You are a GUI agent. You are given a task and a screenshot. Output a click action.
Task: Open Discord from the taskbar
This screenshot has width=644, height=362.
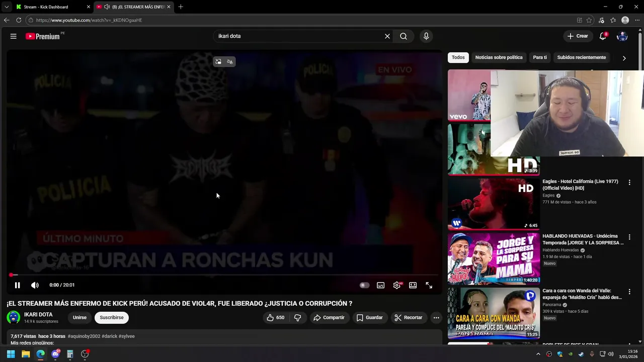(55, 354)
